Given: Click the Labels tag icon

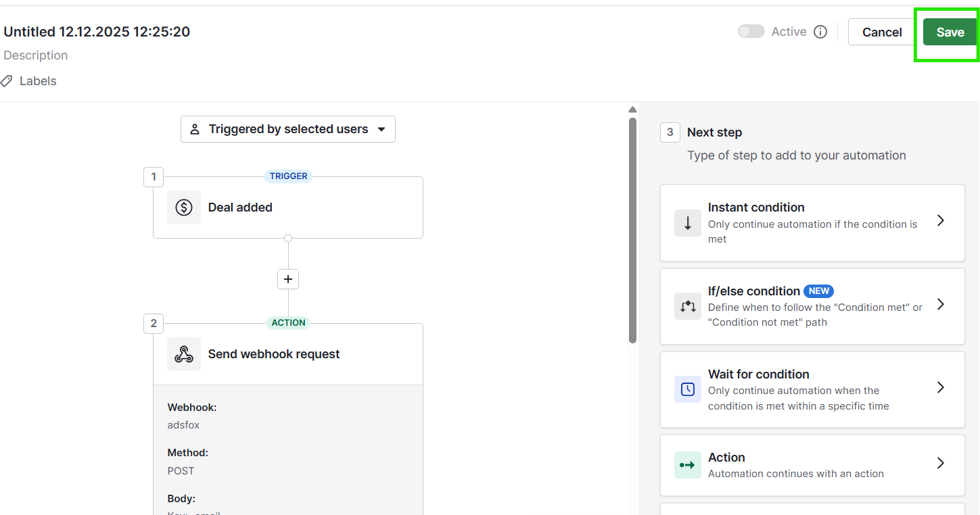Looking at the screenshot, I should [x=7, y=81].
